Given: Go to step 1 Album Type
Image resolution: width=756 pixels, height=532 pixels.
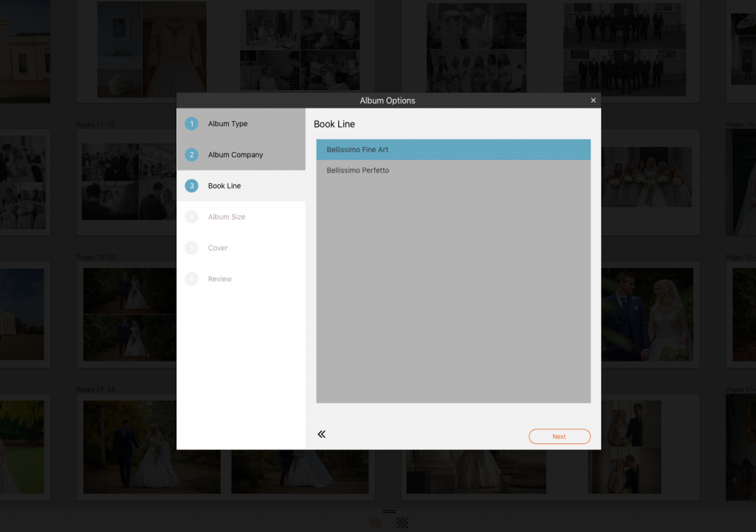Looking at the screenshot, I should tap(241, 124).
